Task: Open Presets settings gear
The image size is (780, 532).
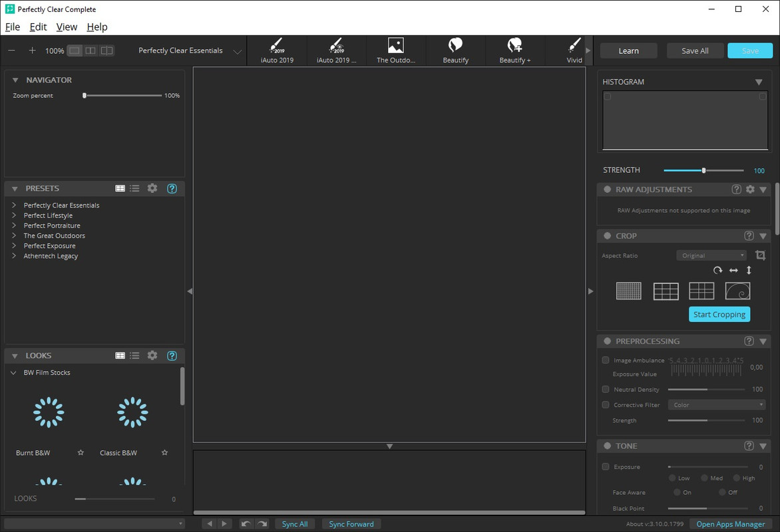Action: pos(152,188)
